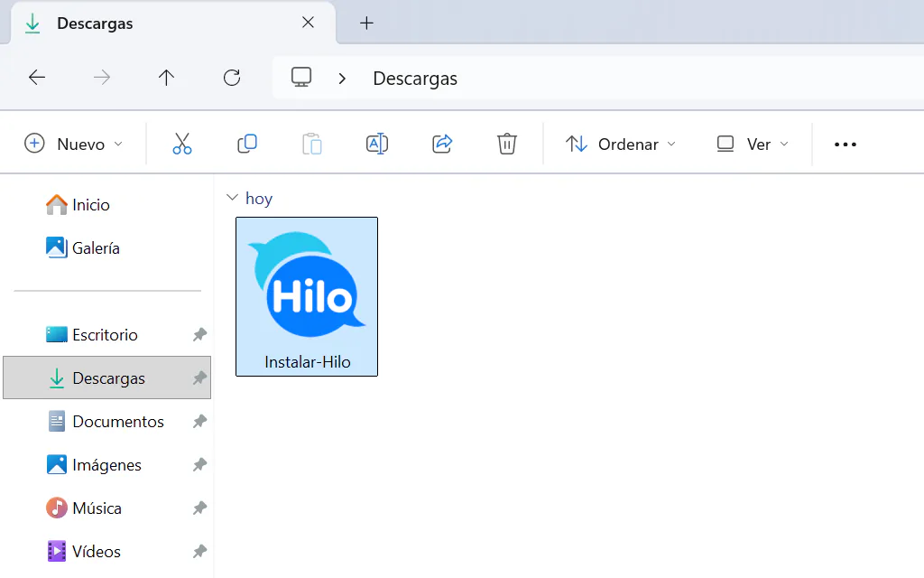Open the Ordenar sort dropdown
The height and width of the screenshot is (578, 924).
(x=621, y=144)
